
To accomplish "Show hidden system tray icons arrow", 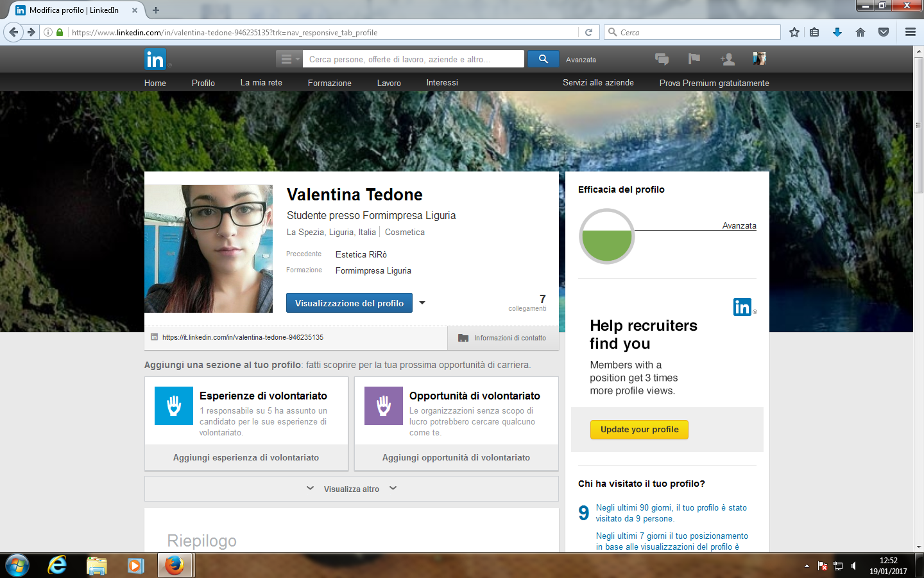I will coord(807,566).
